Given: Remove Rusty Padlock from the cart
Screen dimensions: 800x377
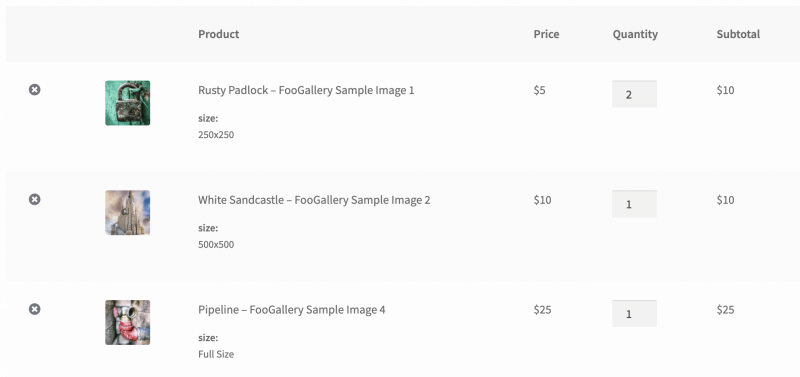Looking at the screenshot, I should [34, 90].
